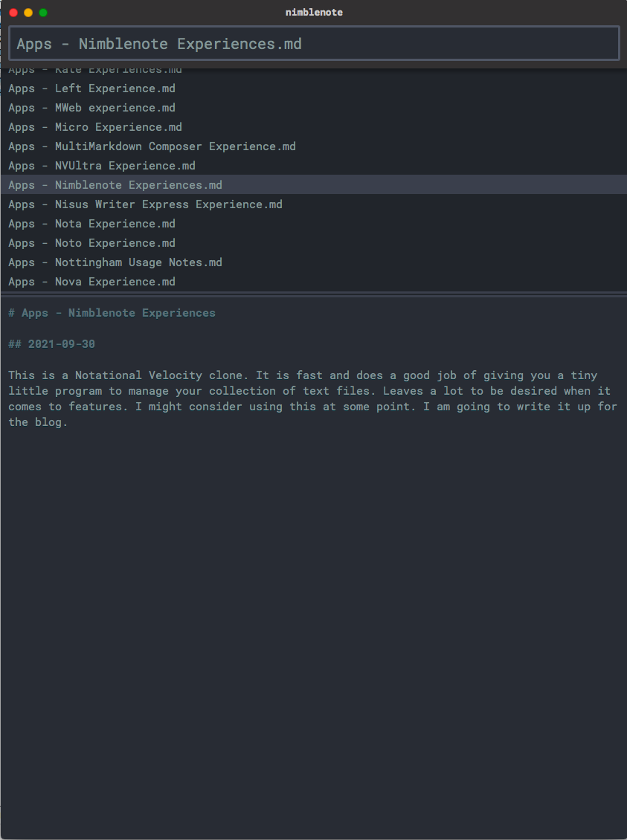This screenshot has width=627, height=840.
Task: Select partially hidden Kate Experiences.md note
Action: [x=314, y=73]
